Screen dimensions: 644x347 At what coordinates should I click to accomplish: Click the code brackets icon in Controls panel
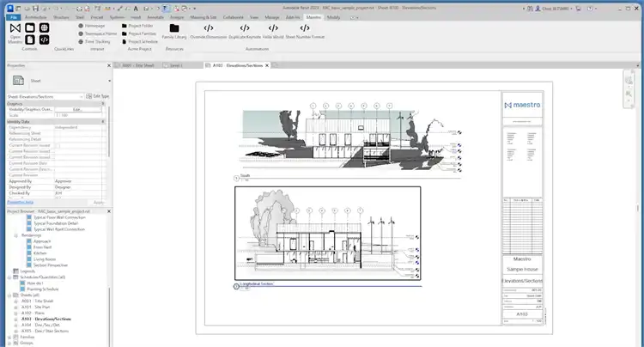click(x=45, y=40)
